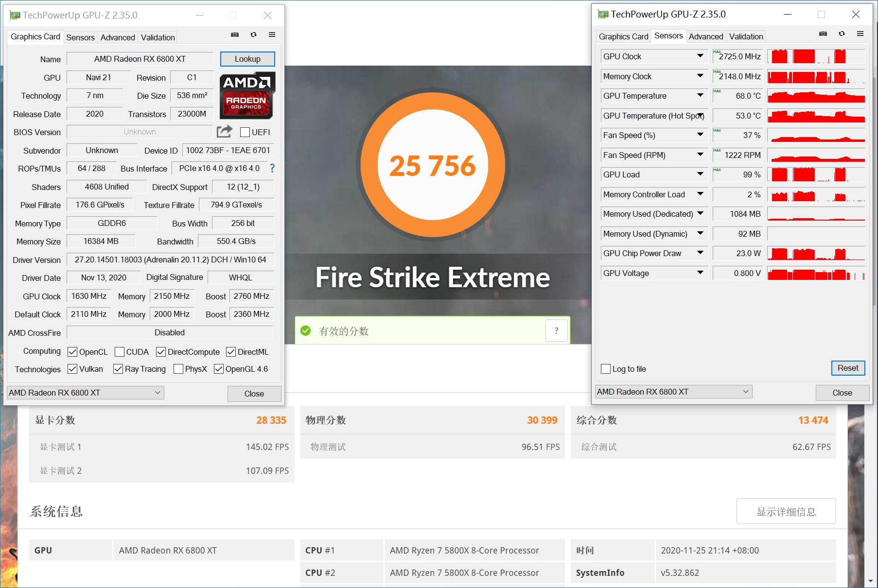
Task: Click the GPU Clock history graph
Action: [x=816, y=56]
